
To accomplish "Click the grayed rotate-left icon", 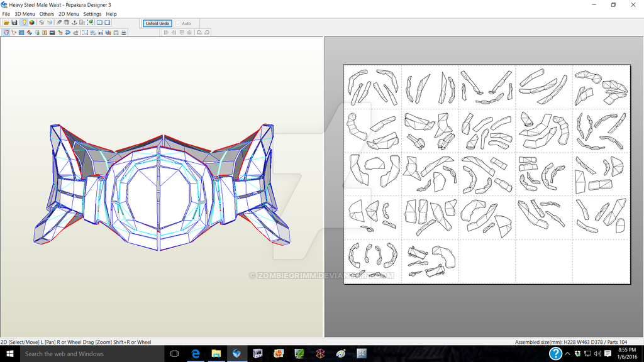I will (x=199, y=33).
